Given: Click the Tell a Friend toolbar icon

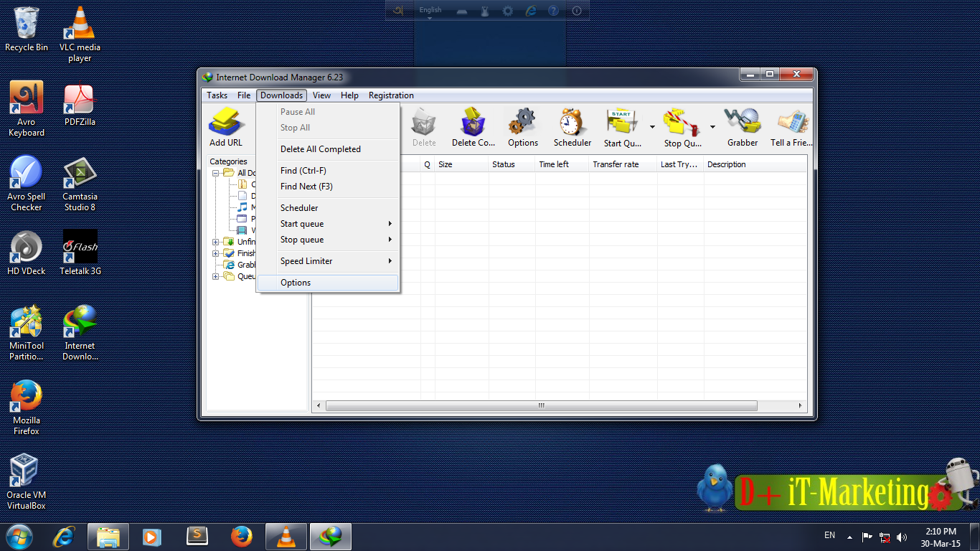Looking at the screenshot, I should coord(792,123).
